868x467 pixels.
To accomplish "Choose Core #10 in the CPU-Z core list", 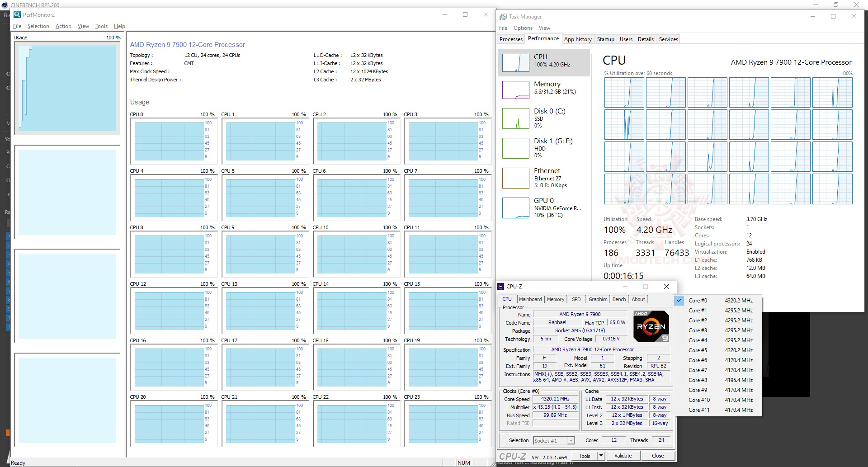I will [717, 400].
